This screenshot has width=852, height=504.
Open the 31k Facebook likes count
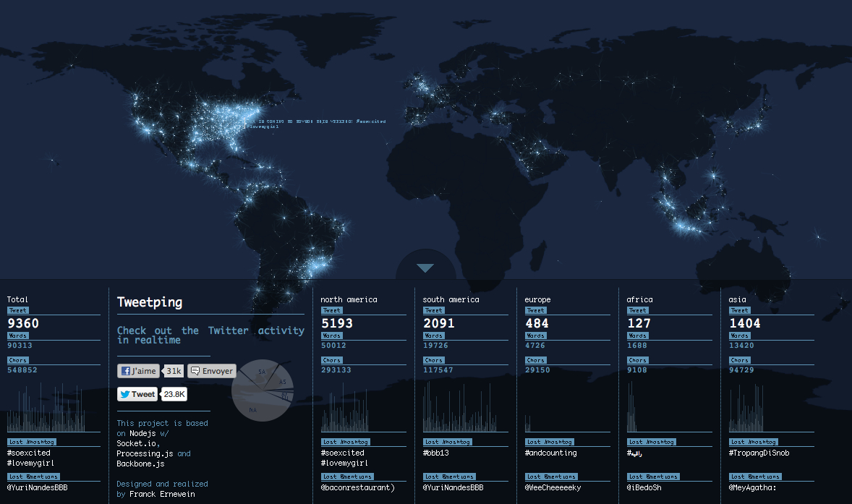click(x=174, y=371)
